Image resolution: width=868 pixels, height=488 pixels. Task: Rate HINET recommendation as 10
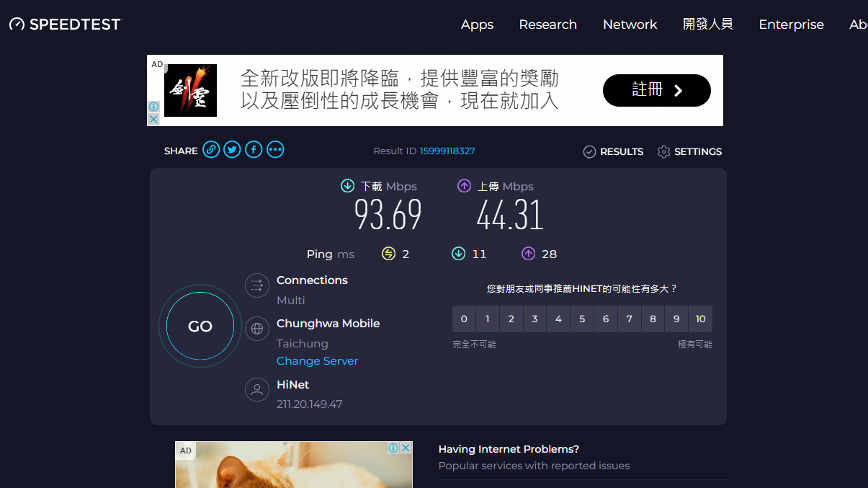[701, 319]
